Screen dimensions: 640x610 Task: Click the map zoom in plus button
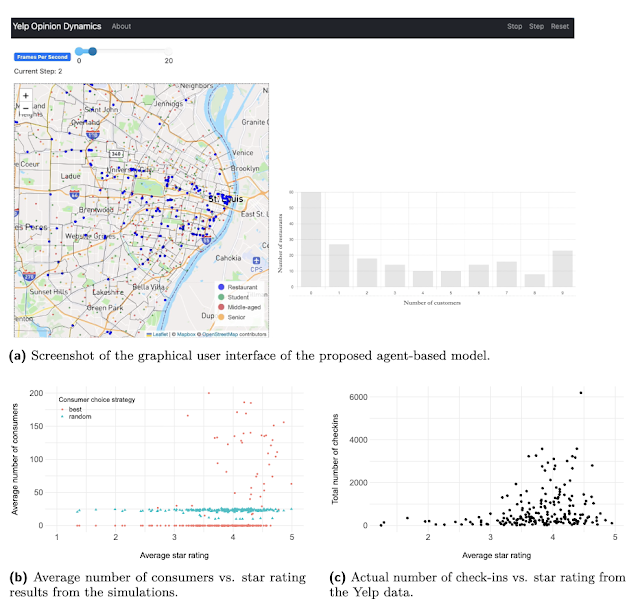26,96
